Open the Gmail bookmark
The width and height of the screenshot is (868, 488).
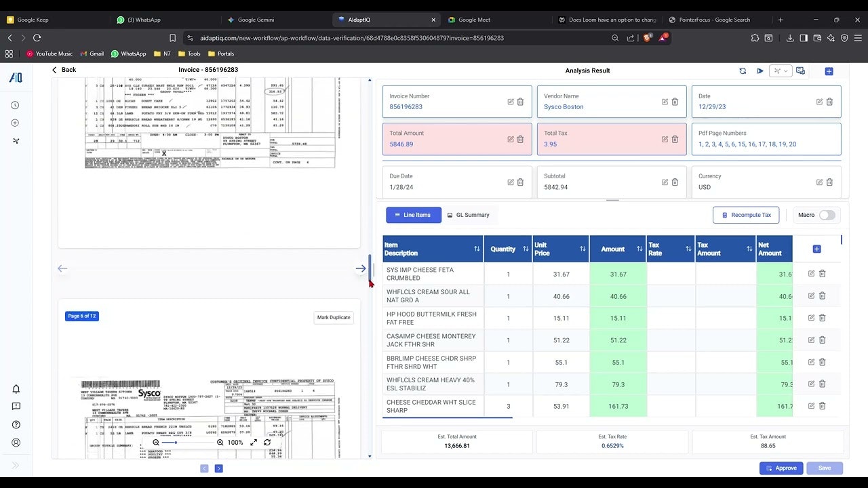point(92,54)
